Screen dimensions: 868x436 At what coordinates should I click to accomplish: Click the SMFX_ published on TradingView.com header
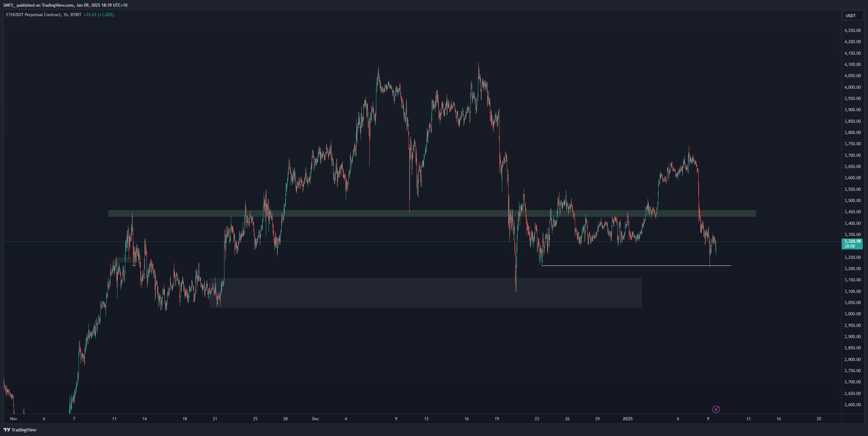(65, 5)
